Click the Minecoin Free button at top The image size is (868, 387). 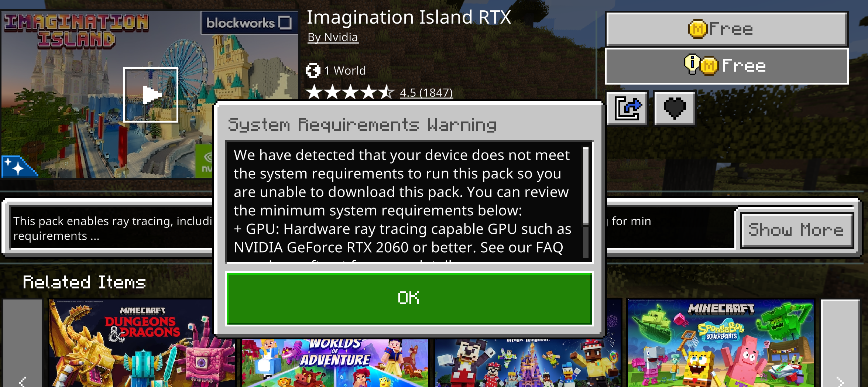pos(727,29)
